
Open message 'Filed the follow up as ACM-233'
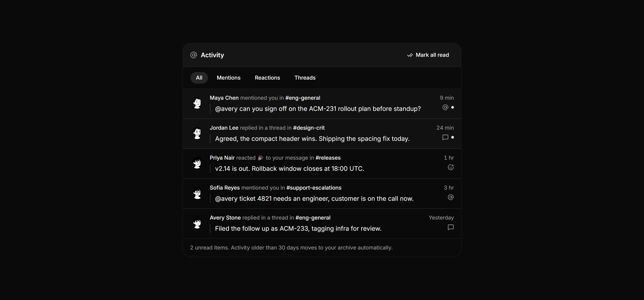point(298,229)
